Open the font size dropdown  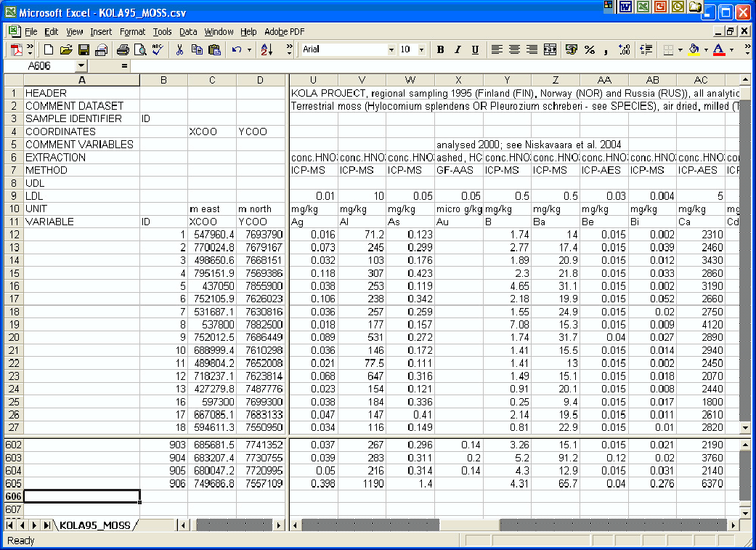(423, 50)
